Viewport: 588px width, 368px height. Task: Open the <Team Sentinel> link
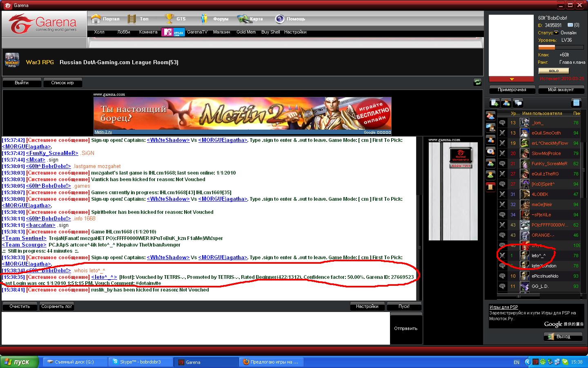24,238
